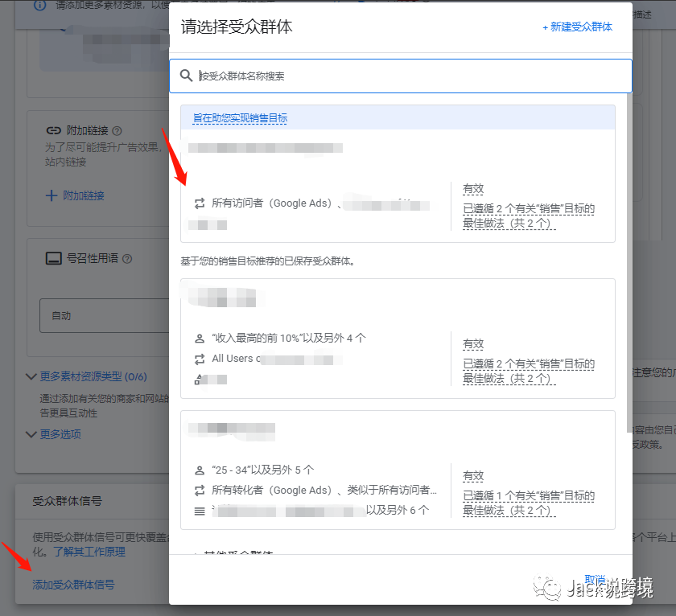Click the remarketing icon beside 所有访问者

coord(200,203)
